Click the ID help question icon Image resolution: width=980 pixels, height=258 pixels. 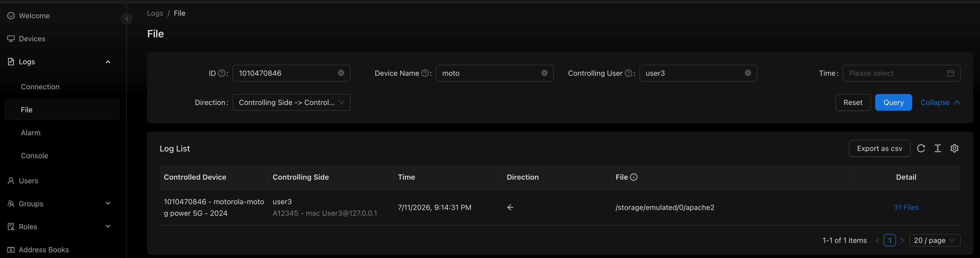point(221,73)
